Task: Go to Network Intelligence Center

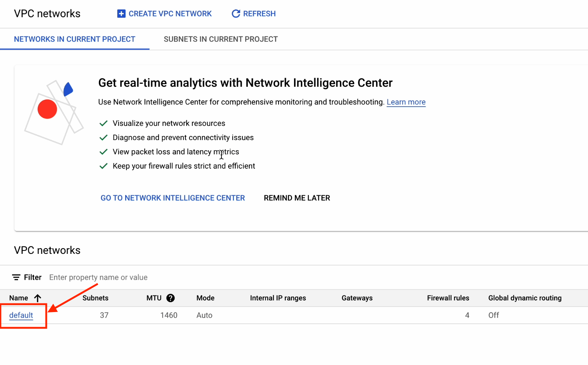Action: (173, 198)
